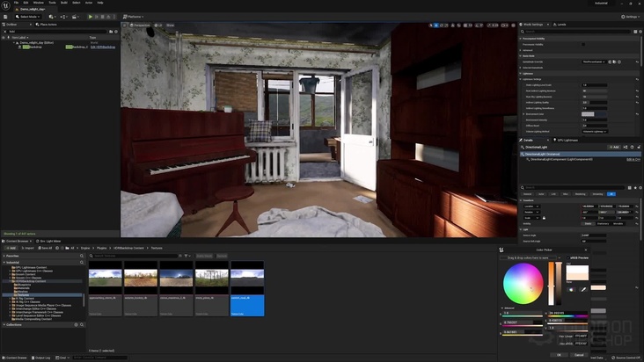The width and height of the screenshot is (644, 362).
Task: Open the Volume Lighting Method dropdown
Action: click(x=595, y=132)
